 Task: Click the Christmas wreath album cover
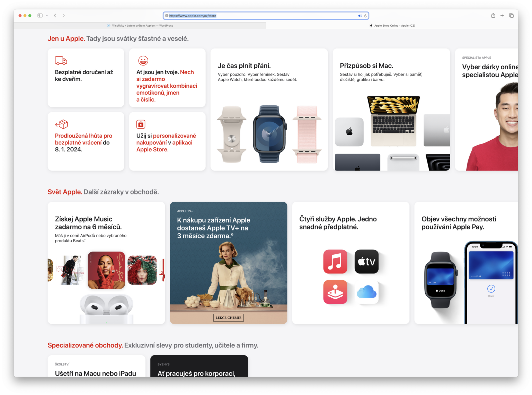click(x=142, y=270)
